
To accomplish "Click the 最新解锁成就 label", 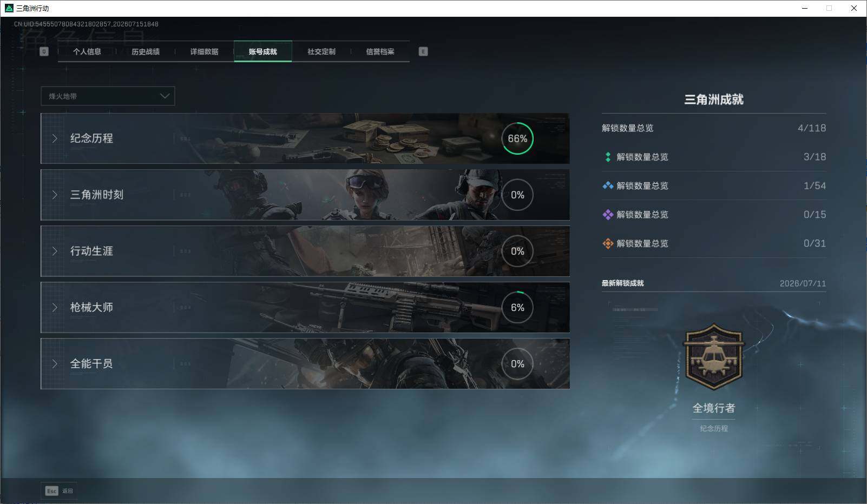I will click(623, 283).
